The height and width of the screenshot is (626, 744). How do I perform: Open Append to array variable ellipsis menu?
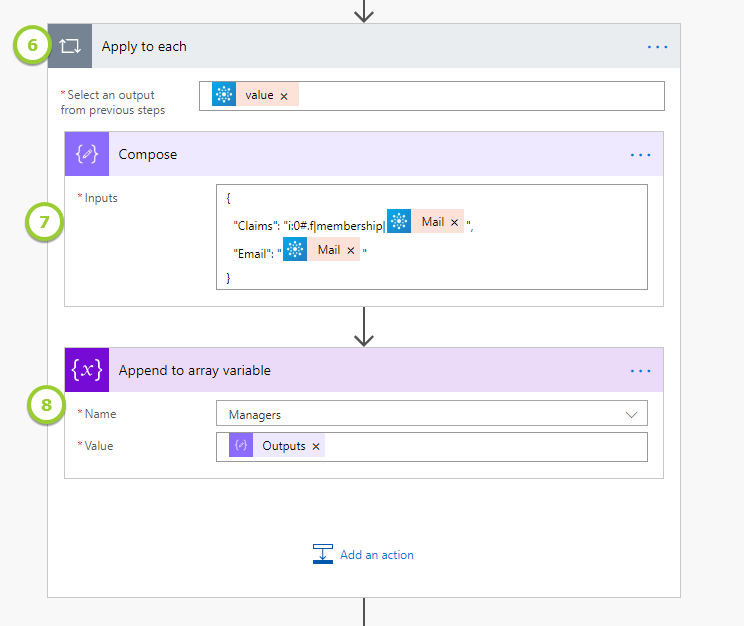click(640, 371)
